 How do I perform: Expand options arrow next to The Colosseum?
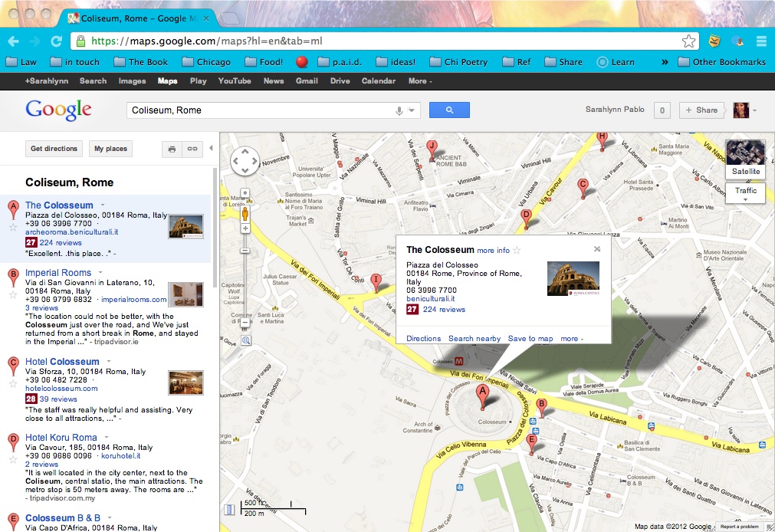point(103,205)
